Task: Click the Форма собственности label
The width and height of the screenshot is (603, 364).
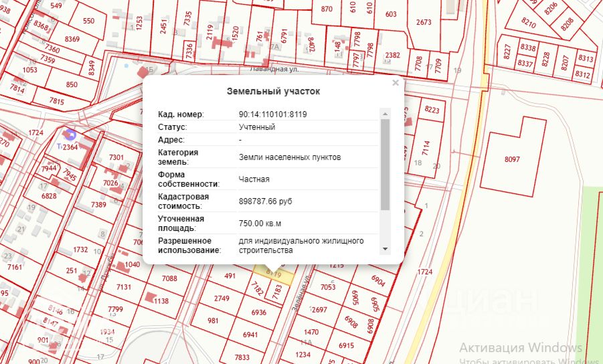Action: click(189, 179)
